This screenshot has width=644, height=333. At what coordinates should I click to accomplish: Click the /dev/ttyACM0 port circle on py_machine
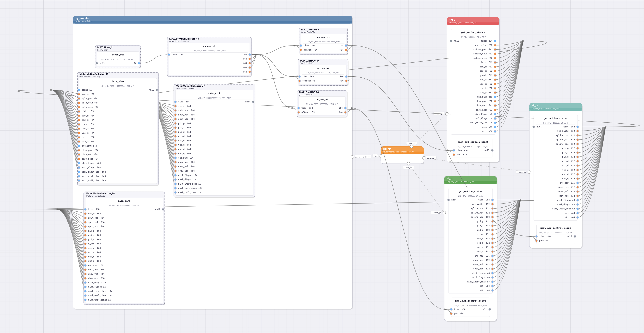[x=352, y=157]
